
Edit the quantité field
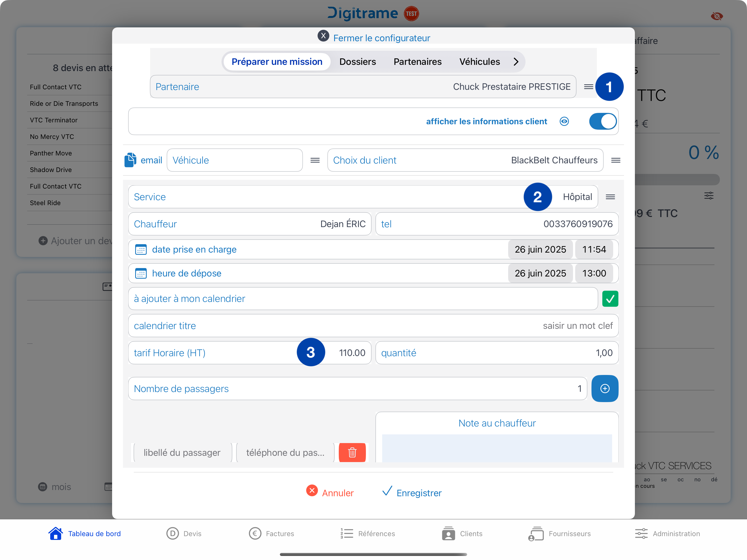497,353
